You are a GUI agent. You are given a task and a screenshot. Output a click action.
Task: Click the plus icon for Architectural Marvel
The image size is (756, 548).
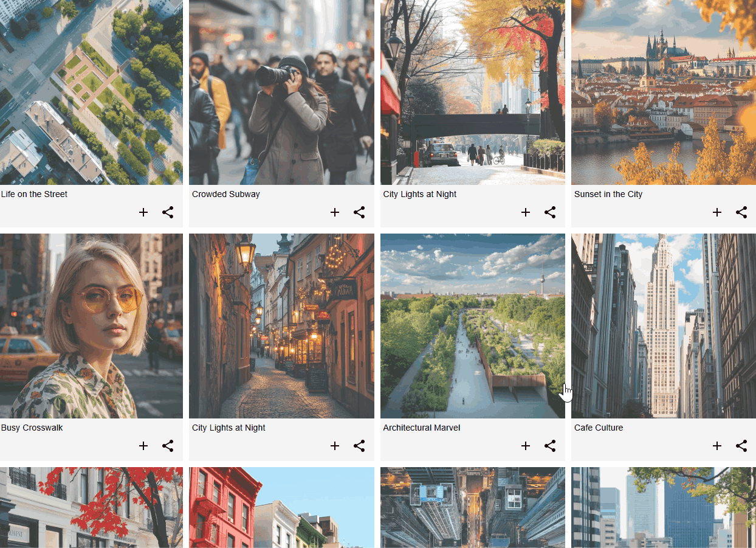point(526,446)
